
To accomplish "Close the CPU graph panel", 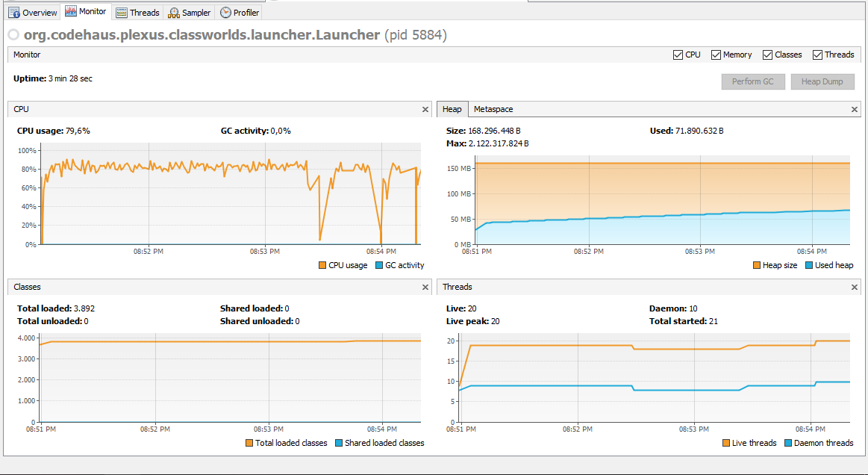I will click(425, 109).
